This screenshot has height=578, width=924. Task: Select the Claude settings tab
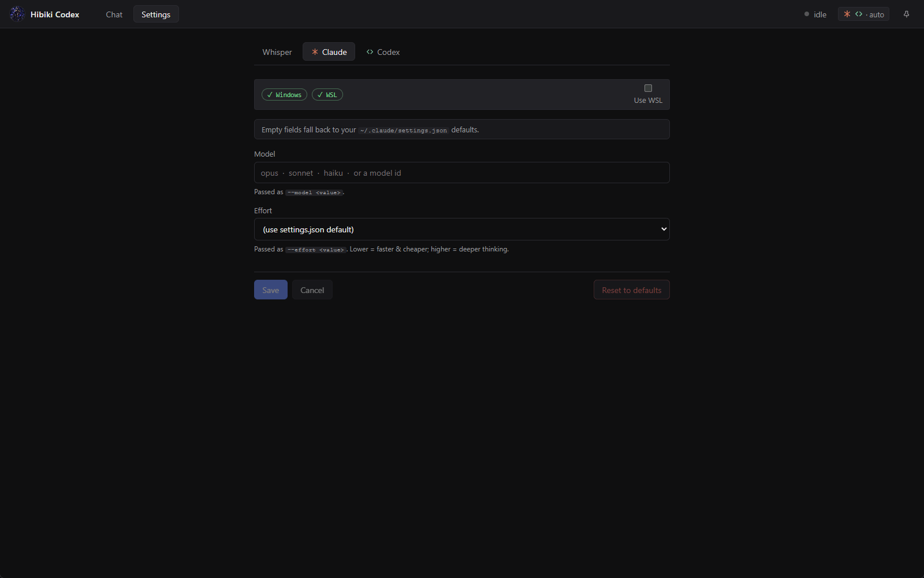(x=329, y=52)
